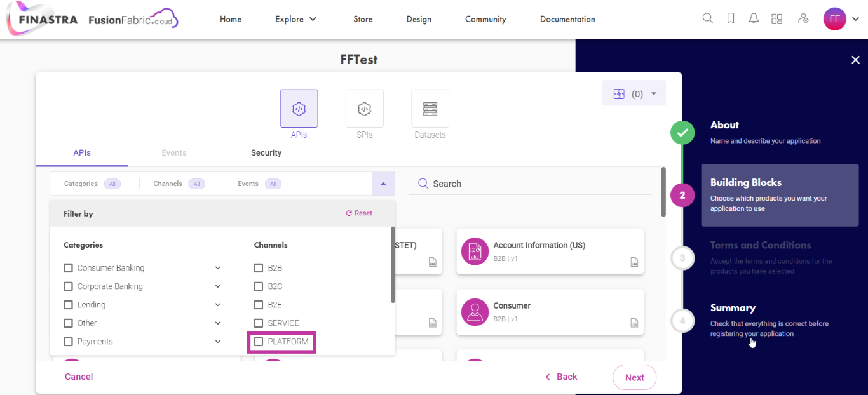
Task: Open the Consumer API card icon
Action: (x=475, y=312)
